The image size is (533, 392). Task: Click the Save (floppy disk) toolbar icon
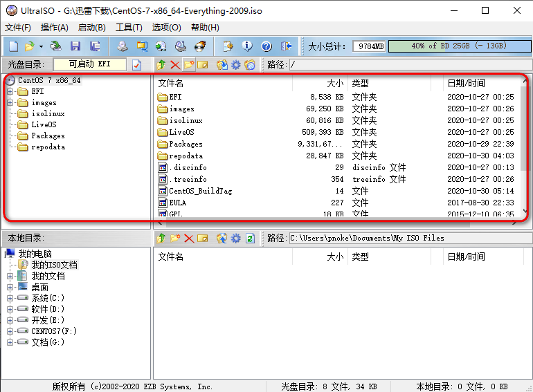[75, 46]
